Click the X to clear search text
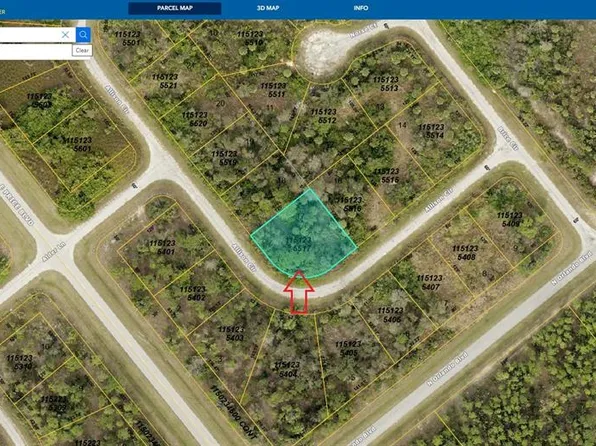The width and height of the screenshot is (596, 446). (x=65, y=35)
